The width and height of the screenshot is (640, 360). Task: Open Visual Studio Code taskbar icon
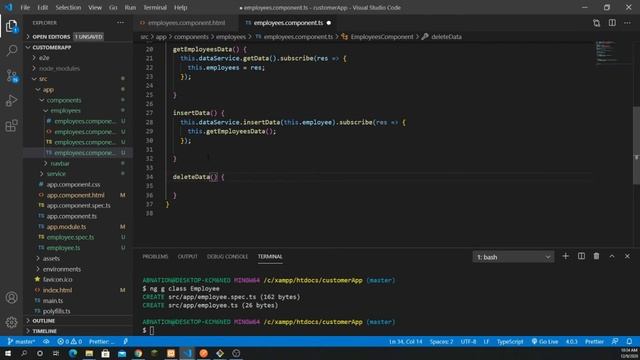(187, 353)
